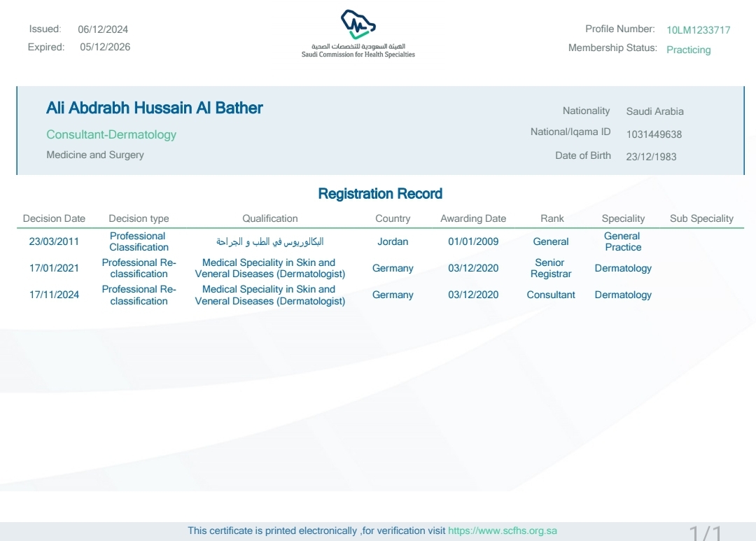Click the Registration Record heading
Screen dimensions: 756x541
point(380,194)
